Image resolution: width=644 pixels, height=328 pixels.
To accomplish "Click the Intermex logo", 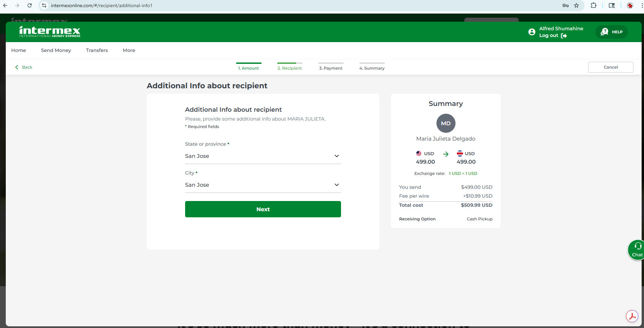I will pos(50,32).
